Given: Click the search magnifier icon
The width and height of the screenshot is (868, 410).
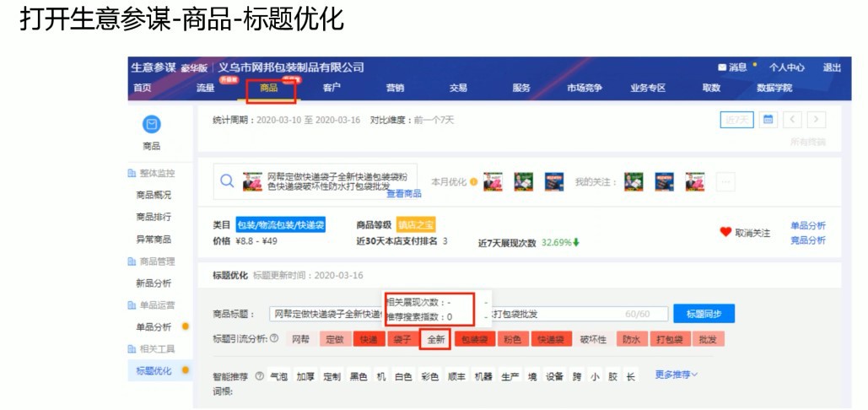Looking at the screenshot, I should pyautogui.click(x=226, y=181).
